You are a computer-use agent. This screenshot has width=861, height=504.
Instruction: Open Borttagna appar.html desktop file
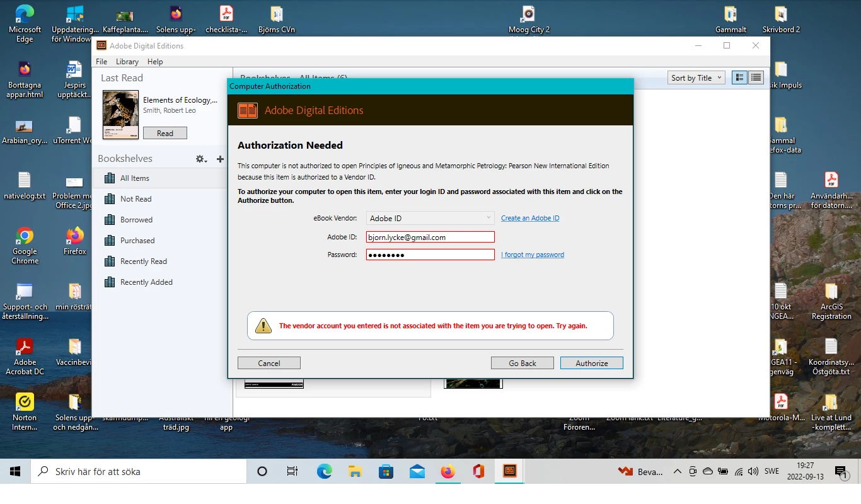pos(25,79)
